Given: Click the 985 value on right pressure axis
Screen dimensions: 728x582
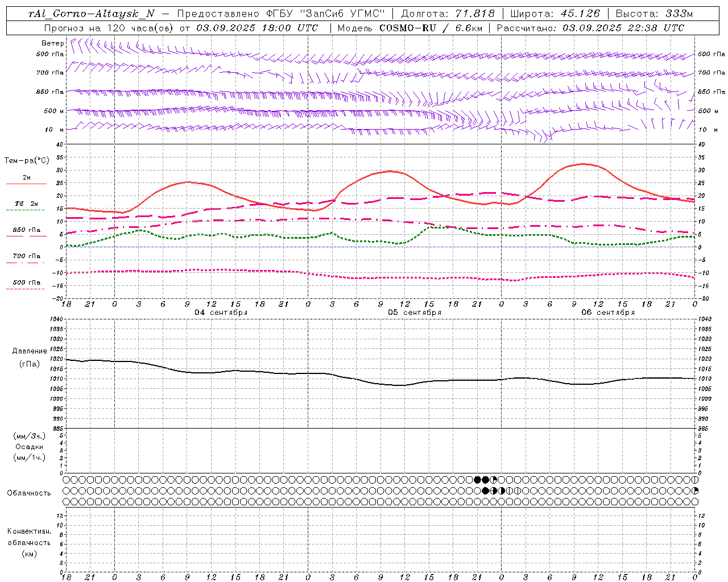Looking at the screenshot, I should [704, 429].
